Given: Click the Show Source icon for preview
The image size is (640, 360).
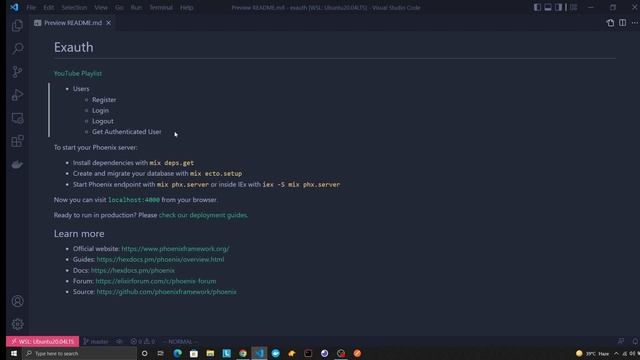Looking at the screenshot, I should 610,23.
